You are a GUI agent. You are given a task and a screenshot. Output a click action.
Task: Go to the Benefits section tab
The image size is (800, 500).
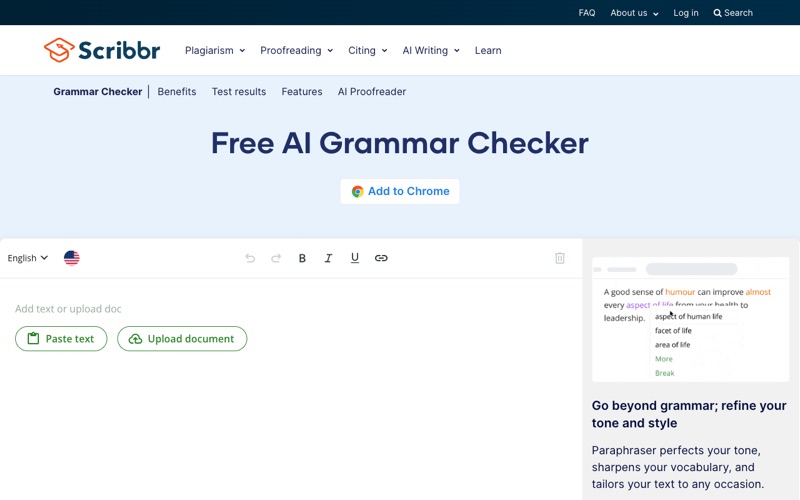coord(177,92)
